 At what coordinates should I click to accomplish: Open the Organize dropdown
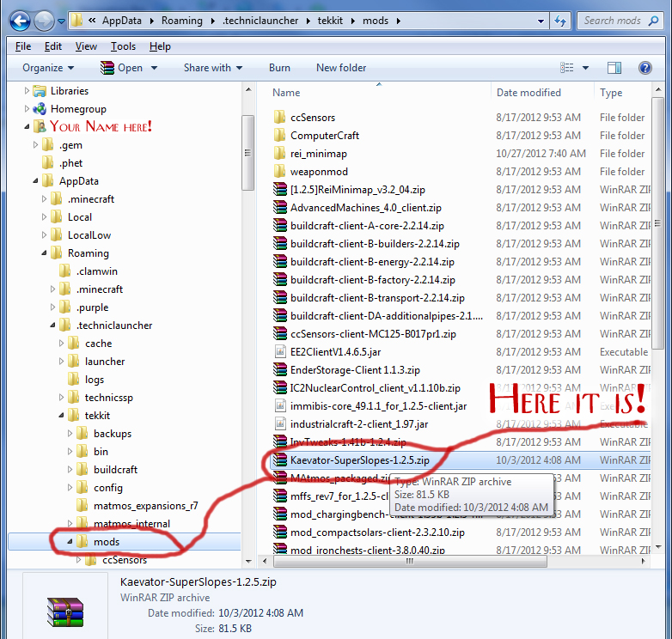tap(48, 68)
